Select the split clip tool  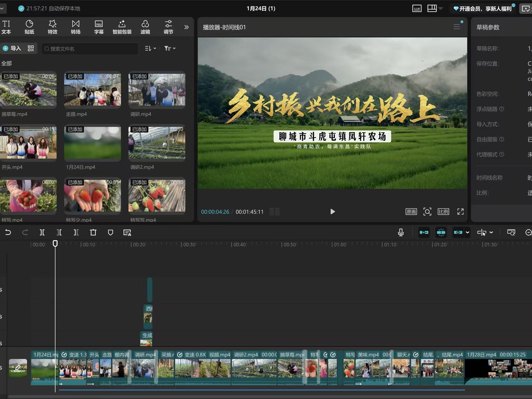click(x=42, y=232)
